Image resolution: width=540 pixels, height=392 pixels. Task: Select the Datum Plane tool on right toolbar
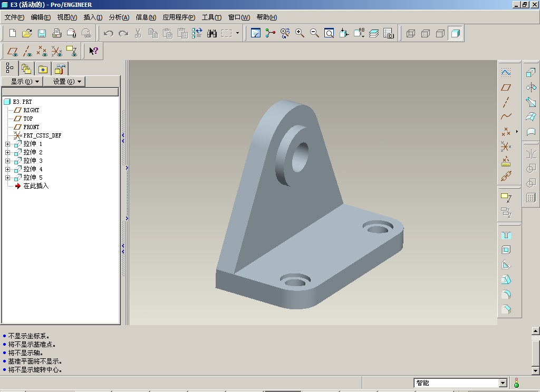point(506,87)
